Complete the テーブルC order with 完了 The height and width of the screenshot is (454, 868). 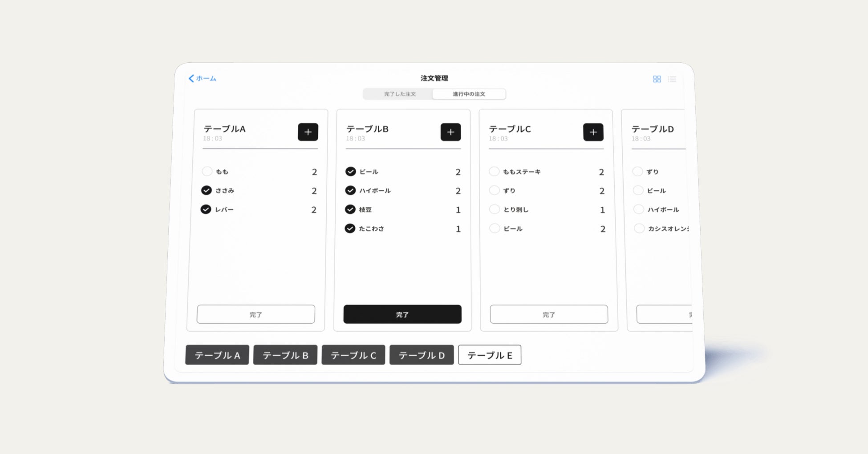tap(549, 314)
